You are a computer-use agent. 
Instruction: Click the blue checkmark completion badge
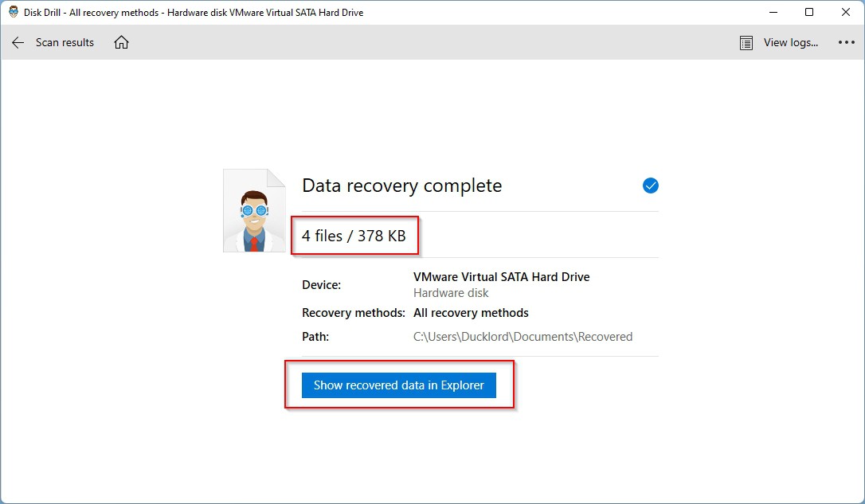650,186
